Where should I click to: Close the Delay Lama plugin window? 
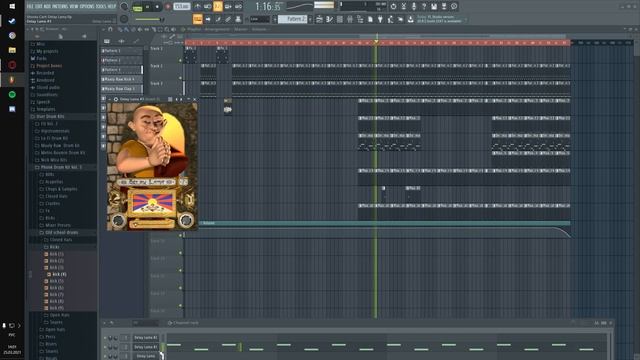pyautogui.click(x=194, y=99)
